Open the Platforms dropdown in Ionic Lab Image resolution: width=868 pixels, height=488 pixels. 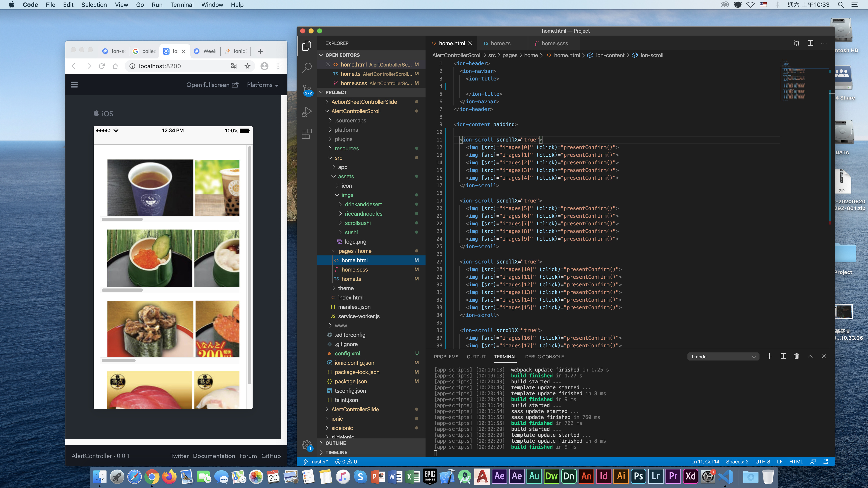coord(263,85)
